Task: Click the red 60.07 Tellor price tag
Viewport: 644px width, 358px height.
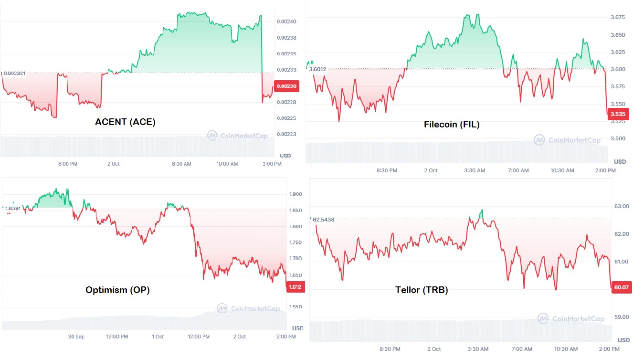Action: (x=621, y=288)
